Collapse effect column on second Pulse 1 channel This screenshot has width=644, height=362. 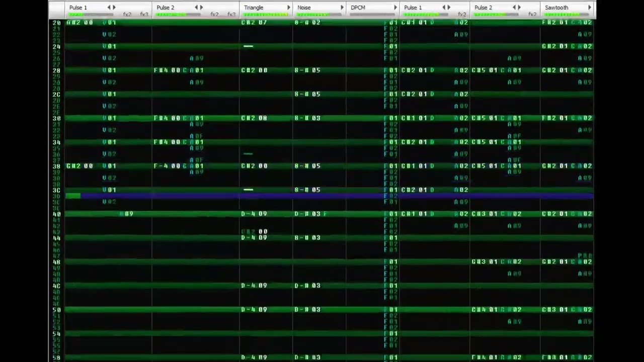tap(444, 8)
